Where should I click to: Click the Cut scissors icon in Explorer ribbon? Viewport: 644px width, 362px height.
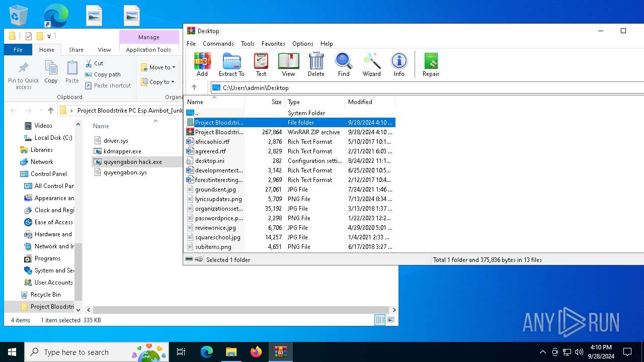tap(94, 63)
